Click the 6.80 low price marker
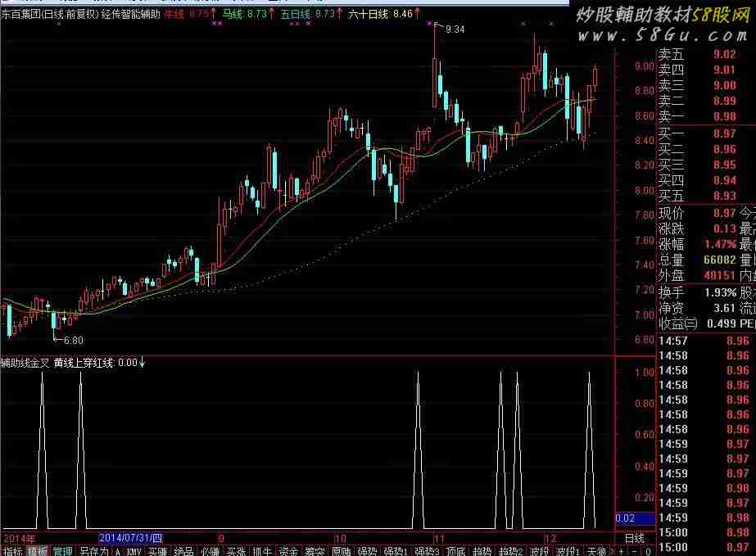The height and width of the screenshot is (556, 756). tap(73, 341)
